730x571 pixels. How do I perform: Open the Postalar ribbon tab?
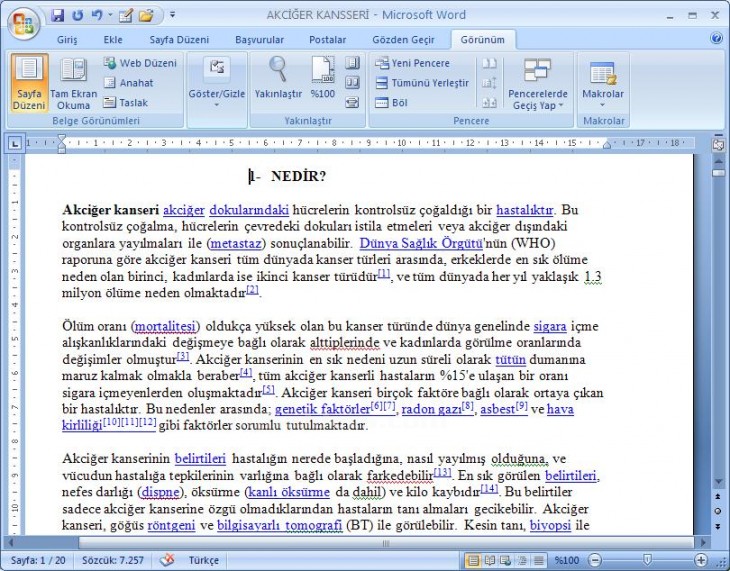(x=327, y=40)
